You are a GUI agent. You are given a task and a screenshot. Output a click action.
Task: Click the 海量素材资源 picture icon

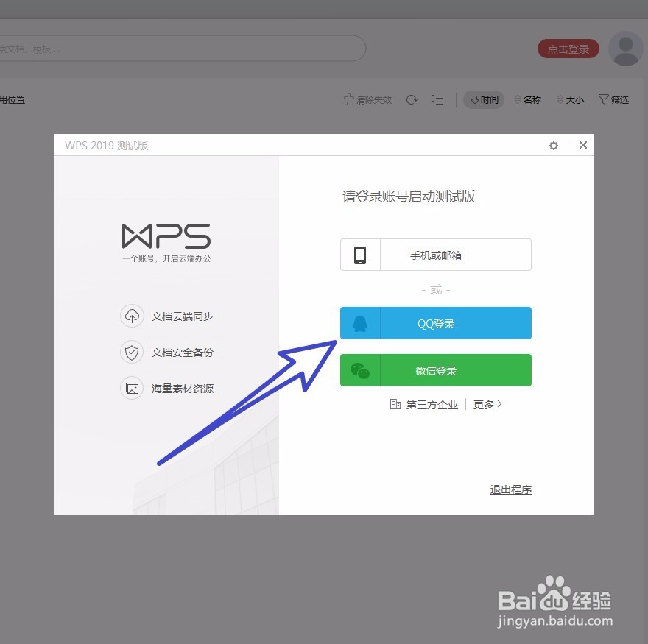(x=132, y=388)
